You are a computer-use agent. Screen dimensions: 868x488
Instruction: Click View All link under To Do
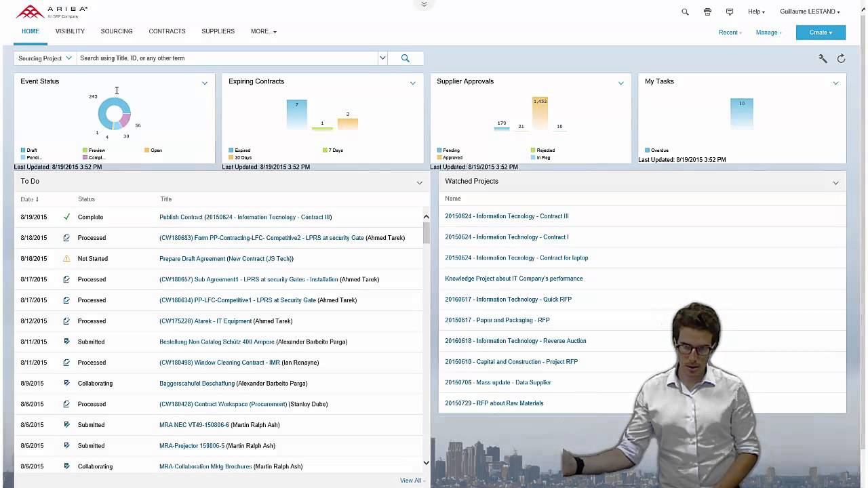pyautogui.click(x=410, y=481)
